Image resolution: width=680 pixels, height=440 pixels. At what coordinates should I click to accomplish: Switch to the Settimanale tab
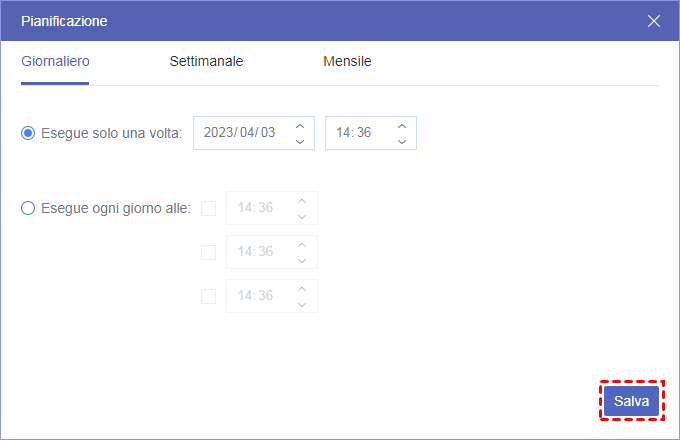(206, 61)
